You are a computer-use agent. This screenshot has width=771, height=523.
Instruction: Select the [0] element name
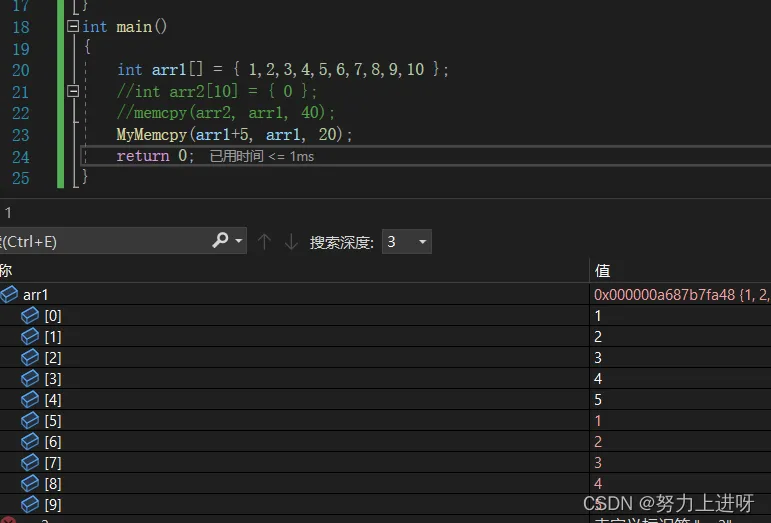(53, 316)
